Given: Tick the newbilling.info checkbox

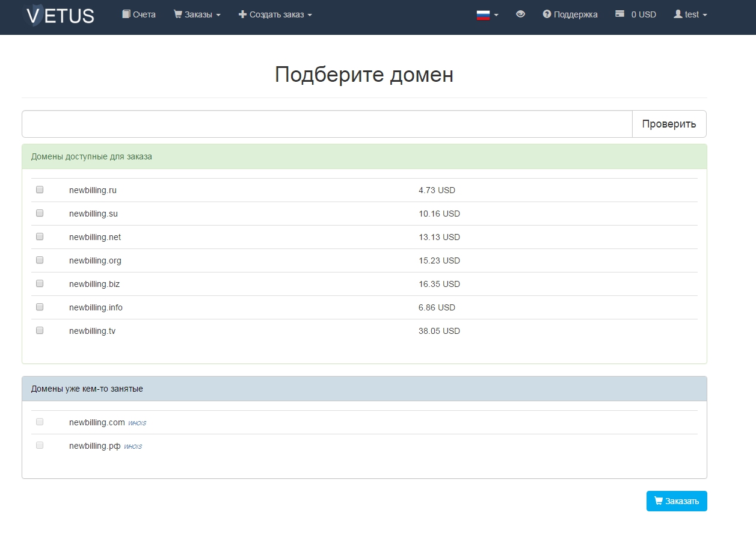Looking at the screenshot, I should tap(40, 307).
